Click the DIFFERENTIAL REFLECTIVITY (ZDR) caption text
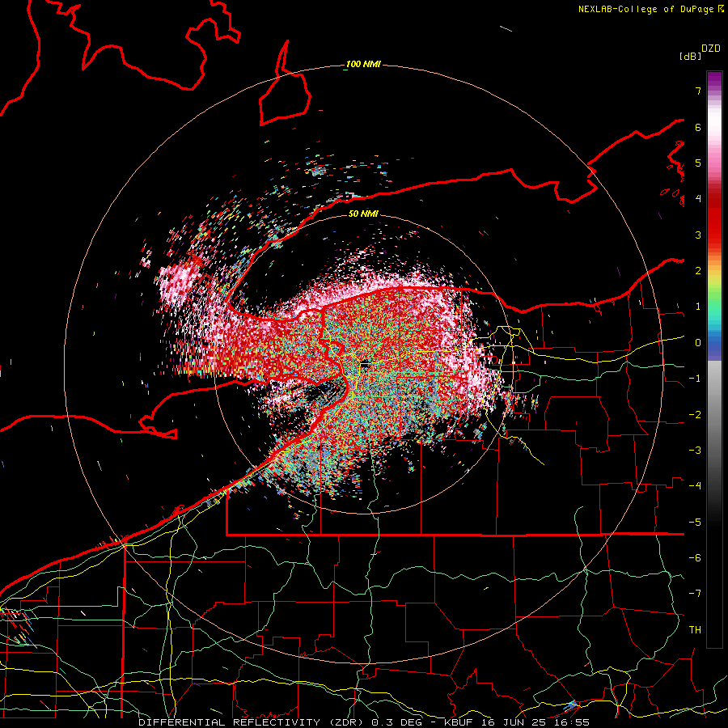 pos(252,722)
